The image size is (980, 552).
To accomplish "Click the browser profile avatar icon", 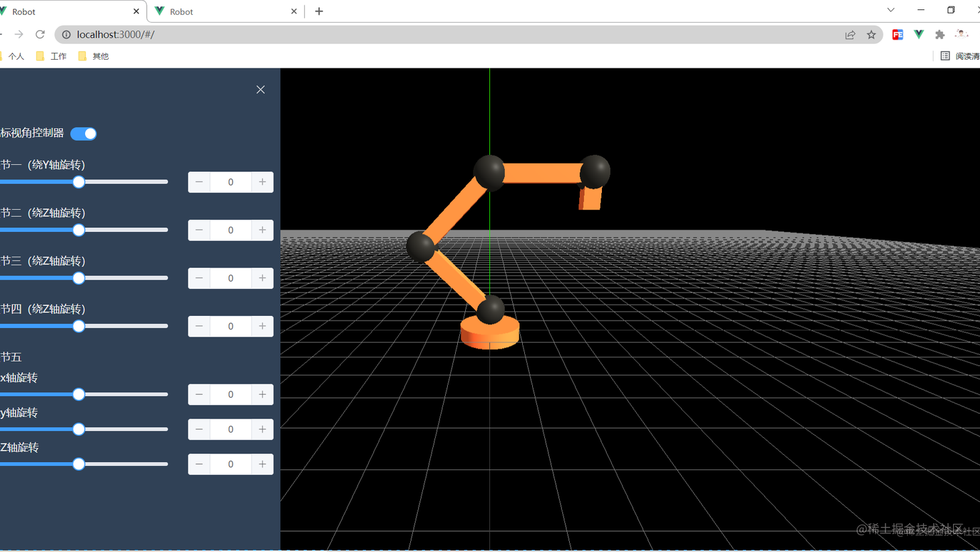I will point(961,34).
